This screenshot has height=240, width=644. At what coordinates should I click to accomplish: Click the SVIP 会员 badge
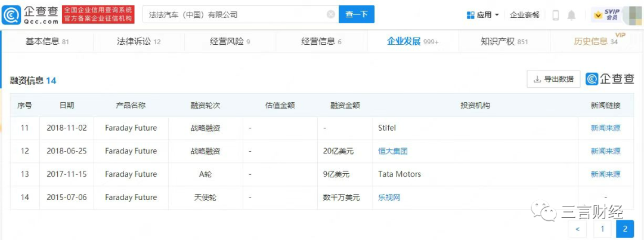pyautogui.click(x=605, y=15)
